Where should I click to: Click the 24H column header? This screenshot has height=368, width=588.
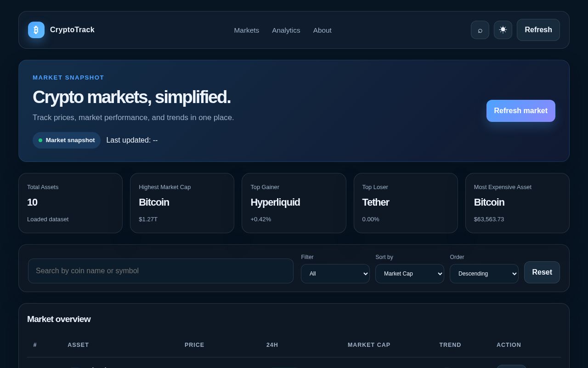(x=272, y=345)
